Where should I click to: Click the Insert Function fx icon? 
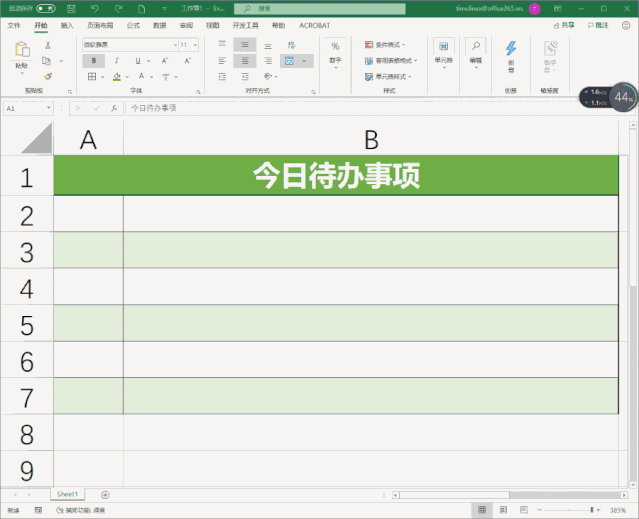point(114,108)
